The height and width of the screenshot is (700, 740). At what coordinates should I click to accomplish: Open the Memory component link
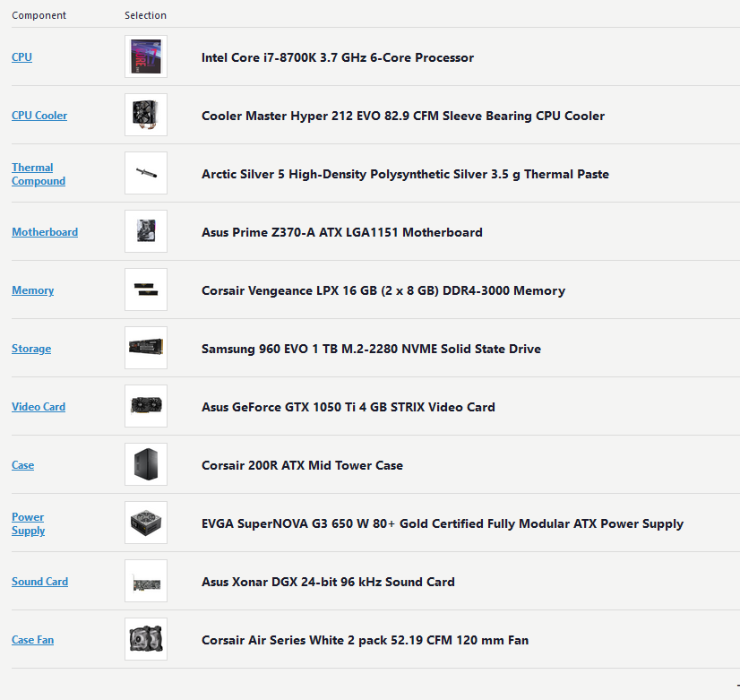pos(32,290)
